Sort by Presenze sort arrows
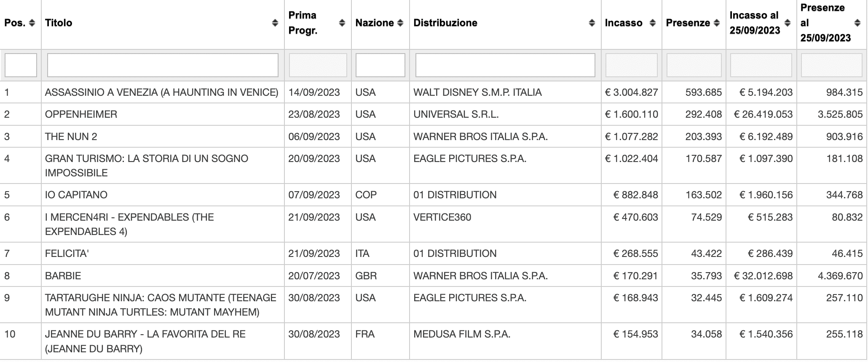 pyautogui.click(x=717, y=23)
